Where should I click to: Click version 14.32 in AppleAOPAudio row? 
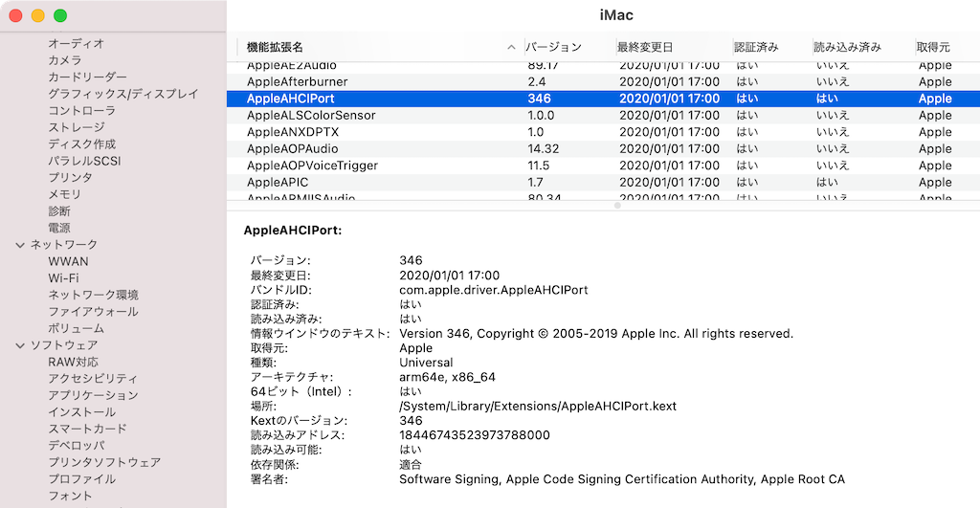click(544, 149)
